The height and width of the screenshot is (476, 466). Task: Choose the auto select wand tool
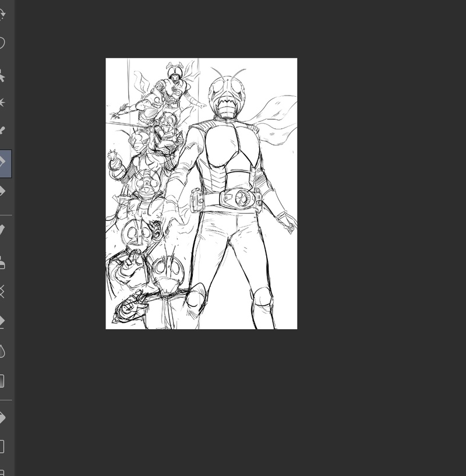pyautogui.click(x=2, y=76)
